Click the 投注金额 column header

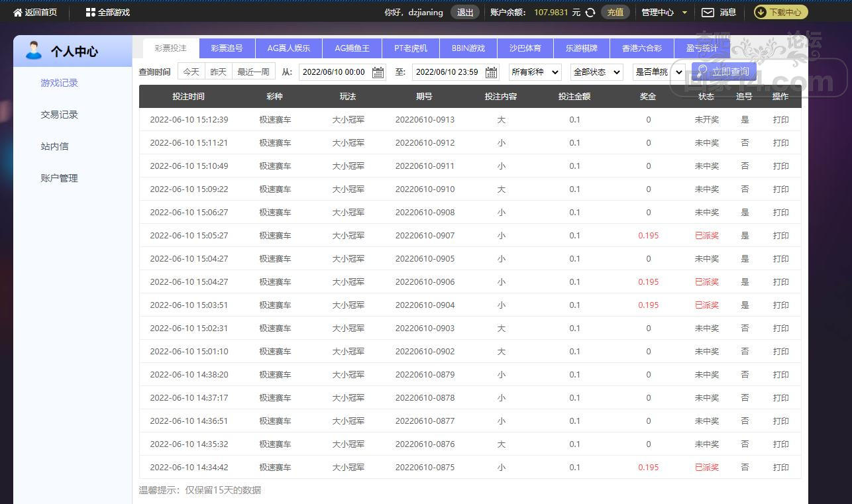[574, 96]
